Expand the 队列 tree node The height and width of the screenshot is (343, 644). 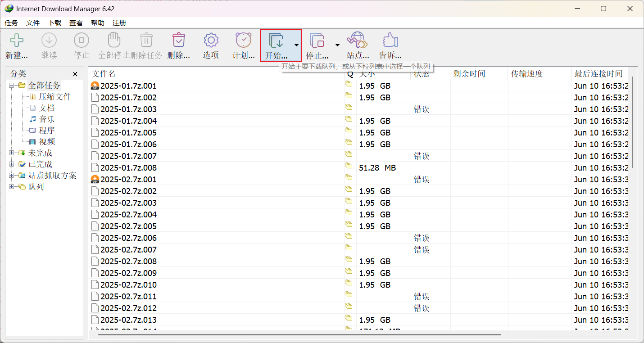pos(12,187)
